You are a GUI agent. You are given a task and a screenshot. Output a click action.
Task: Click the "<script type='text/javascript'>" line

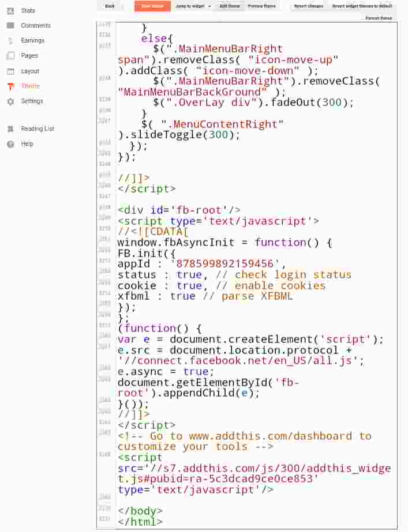[218, 221]
